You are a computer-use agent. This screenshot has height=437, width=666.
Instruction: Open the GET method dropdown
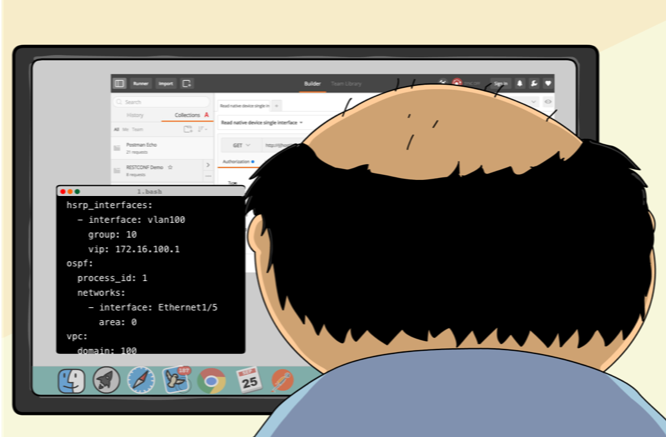pyautogui.click(x=240, y=145)
